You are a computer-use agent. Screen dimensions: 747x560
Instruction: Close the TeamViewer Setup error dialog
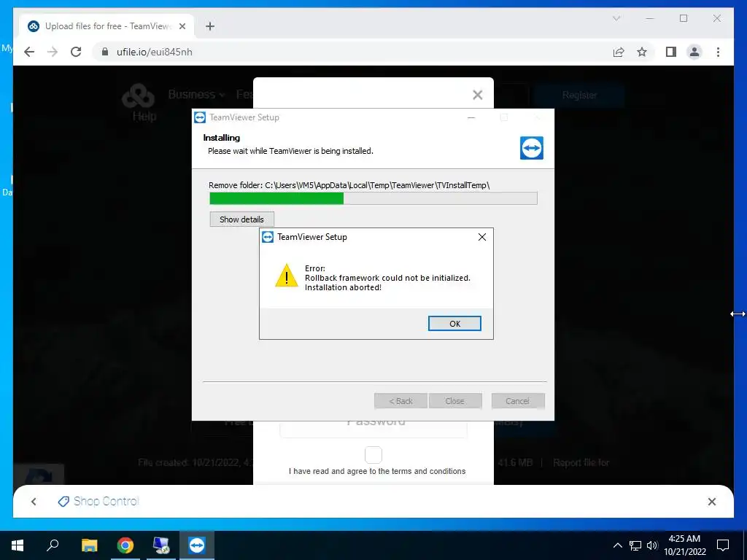pyautogui.click(x=482, y=237)
